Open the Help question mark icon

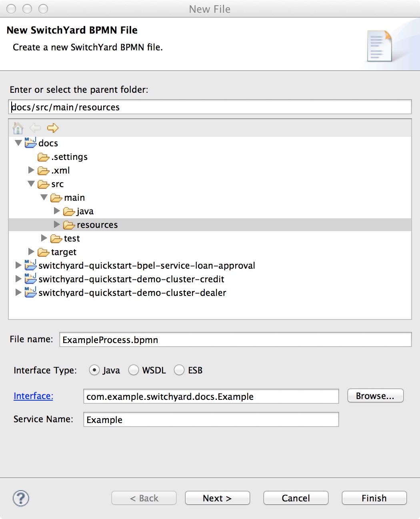point(21,498)
